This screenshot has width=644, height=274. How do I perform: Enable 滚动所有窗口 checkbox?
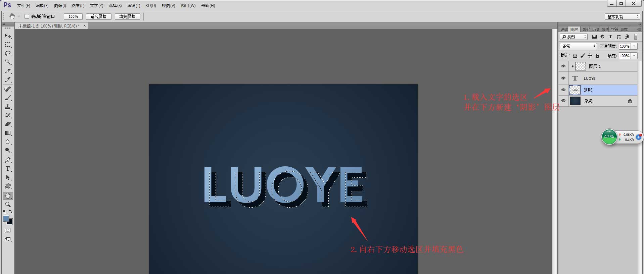(x=27, y=16)
